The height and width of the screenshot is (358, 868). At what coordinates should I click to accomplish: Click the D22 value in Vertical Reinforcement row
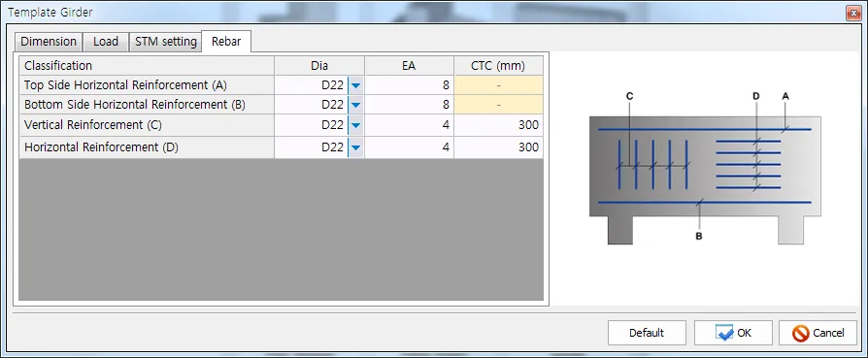332,125
